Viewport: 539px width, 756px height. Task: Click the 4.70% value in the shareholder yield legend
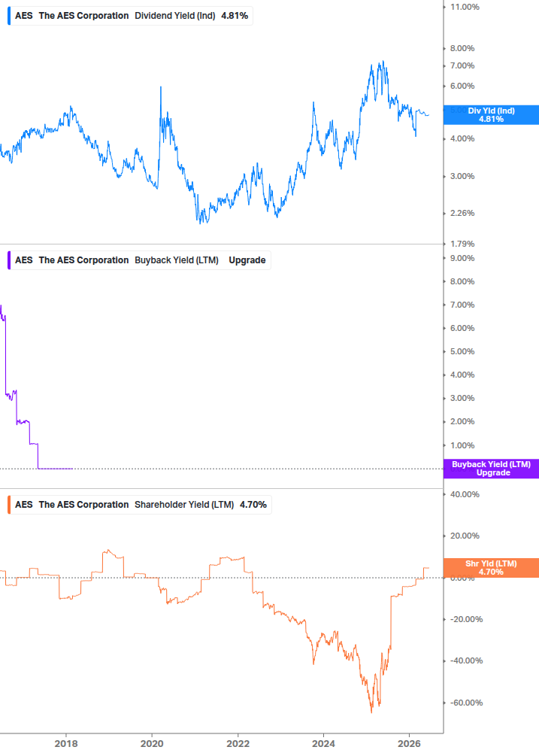point(253,505)
